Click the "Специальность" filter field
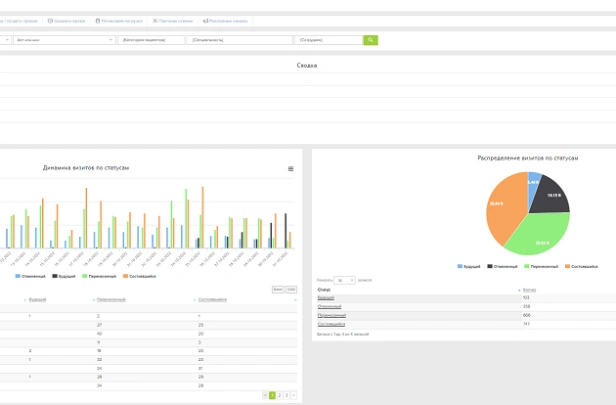Screen dimensions: 616x405 click(x=239, y=40)
